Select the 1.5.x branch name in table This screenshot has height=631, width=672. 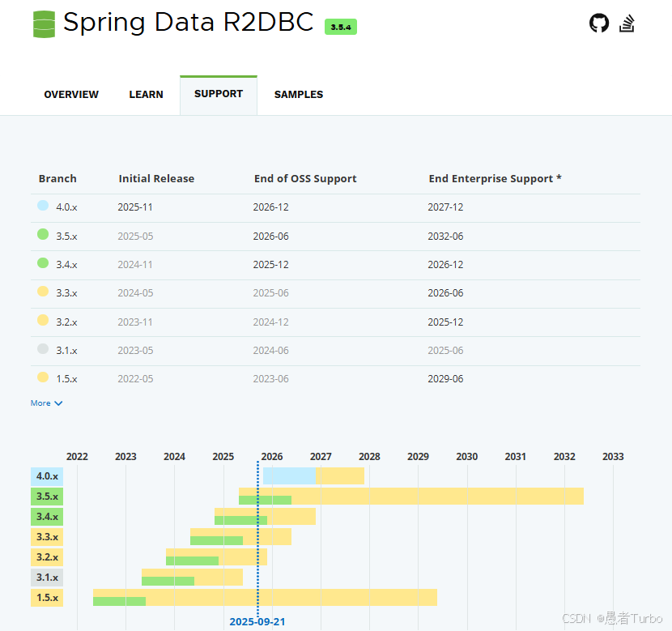click(66, 379)
